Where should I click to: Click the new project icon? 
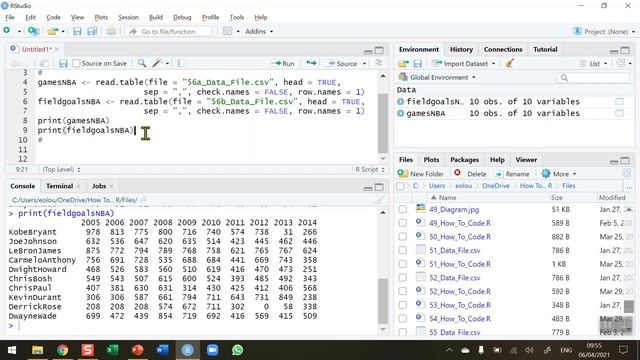[x=33, y=31]
